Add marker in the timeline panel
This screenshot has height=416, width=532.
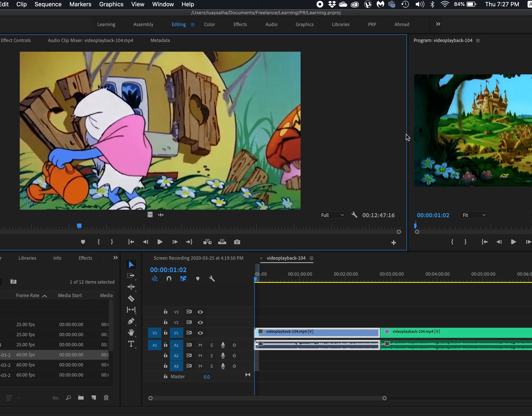pyautogui.click(x=198, y=279)
